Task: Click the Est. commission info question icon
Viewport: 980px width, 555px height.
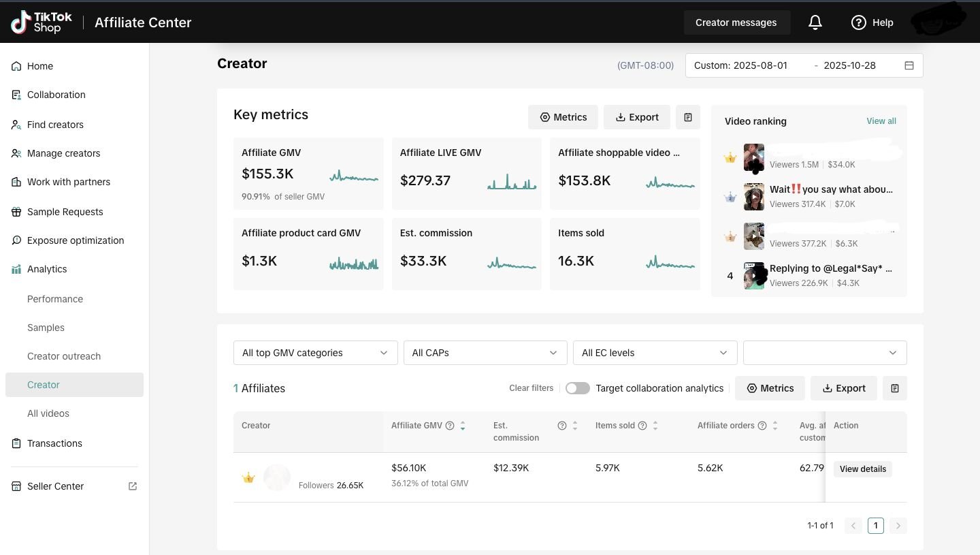Action: point(562,426)
